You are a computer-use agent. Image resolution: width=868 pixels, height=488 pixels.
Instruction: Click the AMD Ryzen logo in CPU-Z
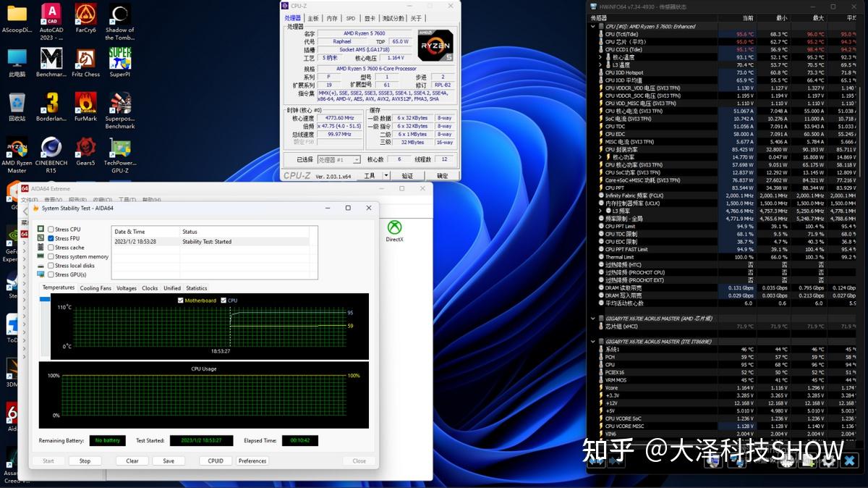pyautogui.click(x=435, y=44)
